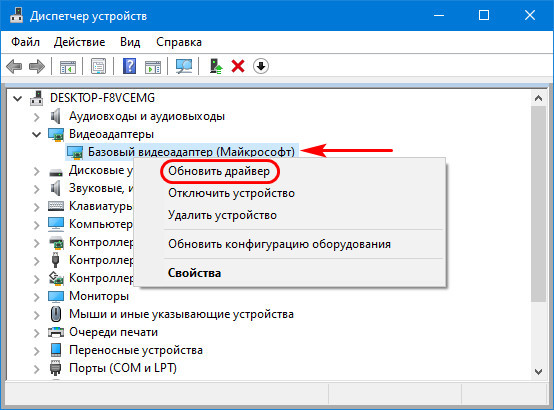Select Отключить устройство in context menu
Screen dimensions: 554x410
(231, 193)
